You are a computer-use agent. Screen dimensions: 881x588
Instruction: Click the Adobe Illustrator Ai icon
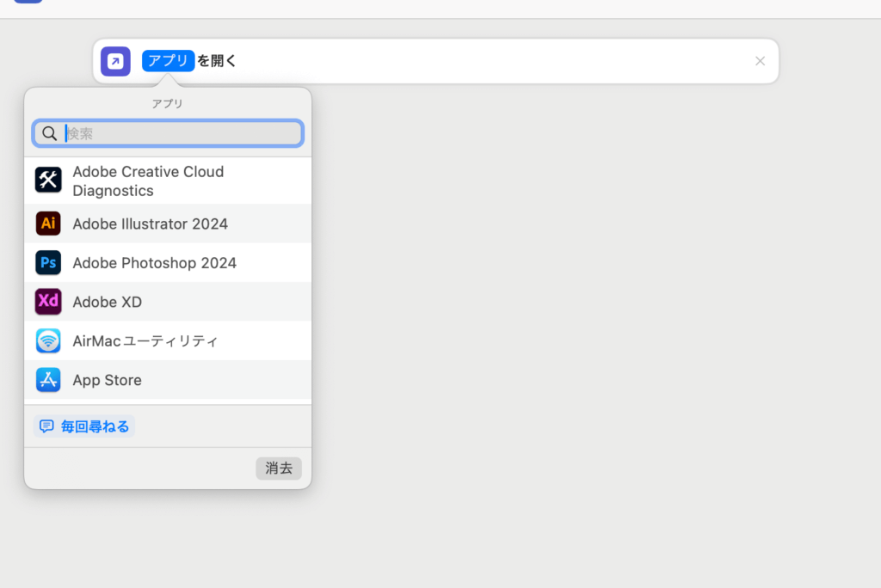(x=48, y=224)
